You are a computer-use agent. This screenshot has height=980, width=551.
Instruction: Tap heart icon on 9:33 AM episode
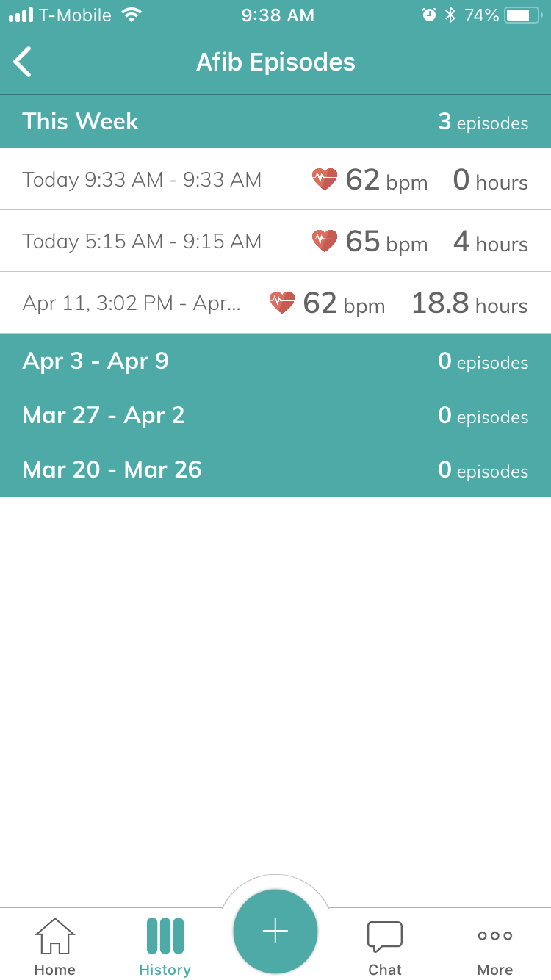tap(325, 179)
